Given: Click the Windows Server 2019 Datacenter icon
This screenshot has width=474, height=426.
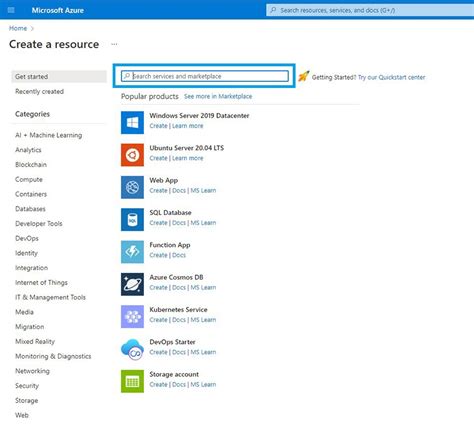Looking at the screenshot, I should pos(132,122).
